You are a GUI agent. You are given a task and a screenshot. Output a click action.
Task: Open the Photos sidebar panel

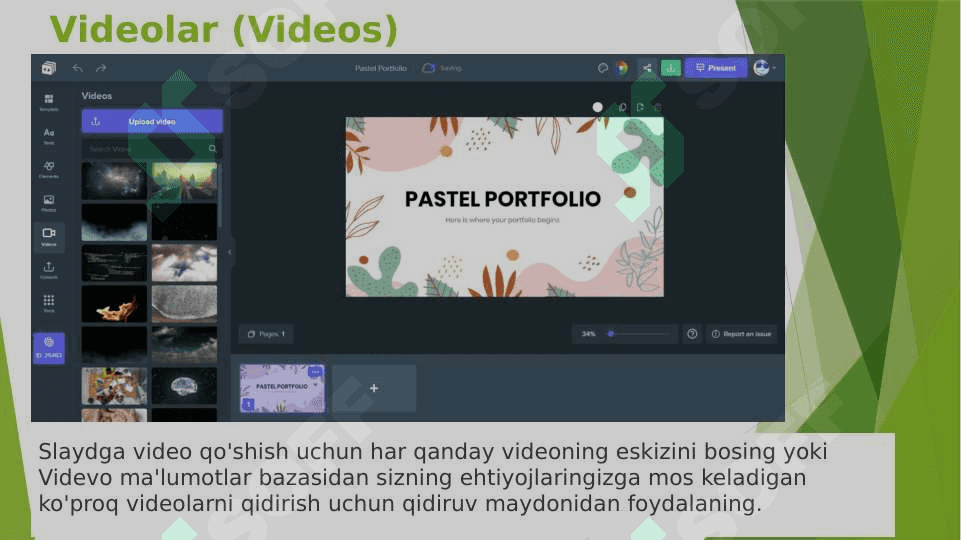(x=49, y=203)
